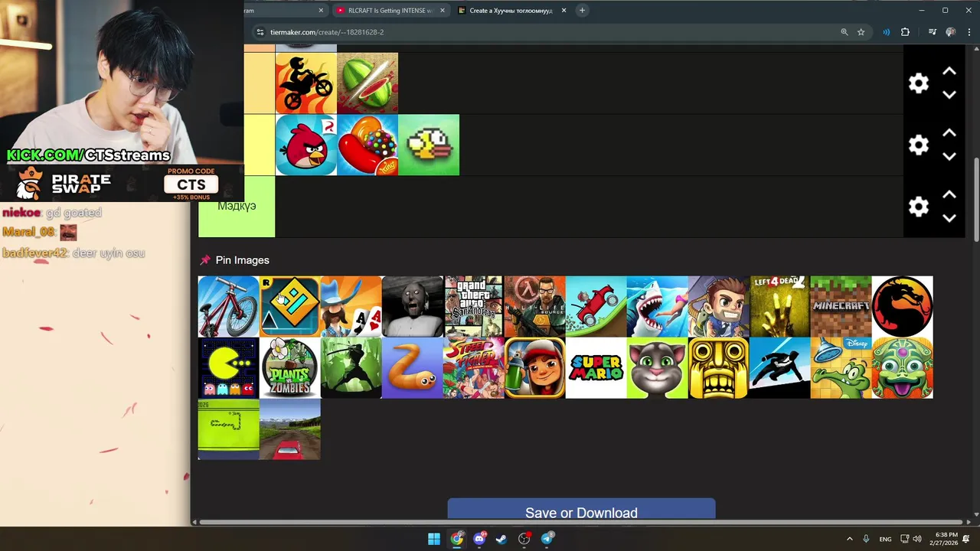Pick the Super Mario image

tap(596, 368)
